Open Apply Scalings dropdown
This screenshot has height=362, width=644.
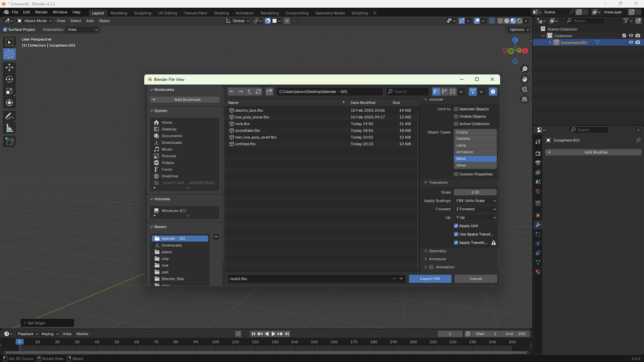475,201
